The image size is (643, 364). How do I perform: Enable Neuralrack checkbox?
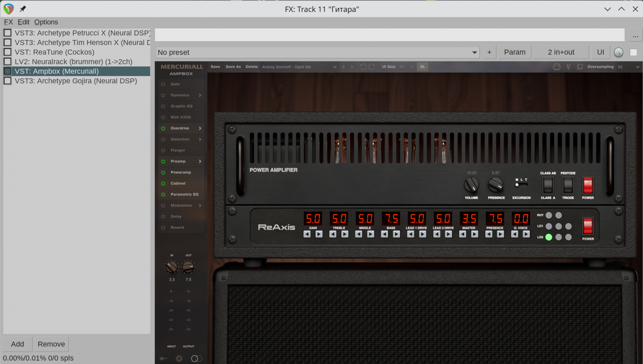point(7,61)
